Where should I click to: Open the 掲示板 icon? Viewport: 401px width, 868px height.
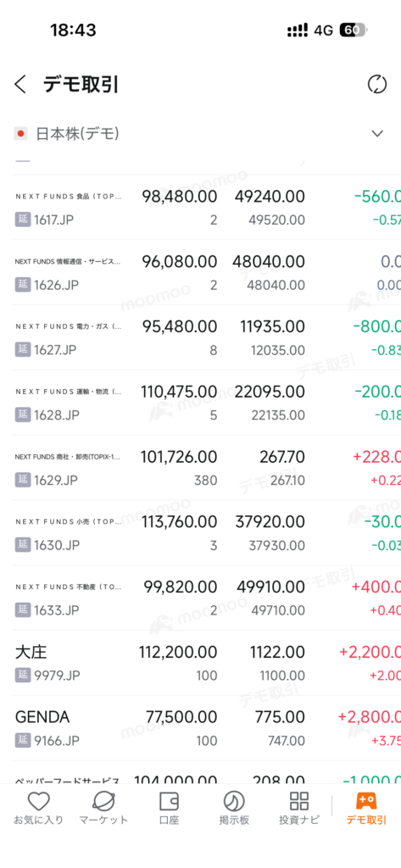tap(234, 800)
